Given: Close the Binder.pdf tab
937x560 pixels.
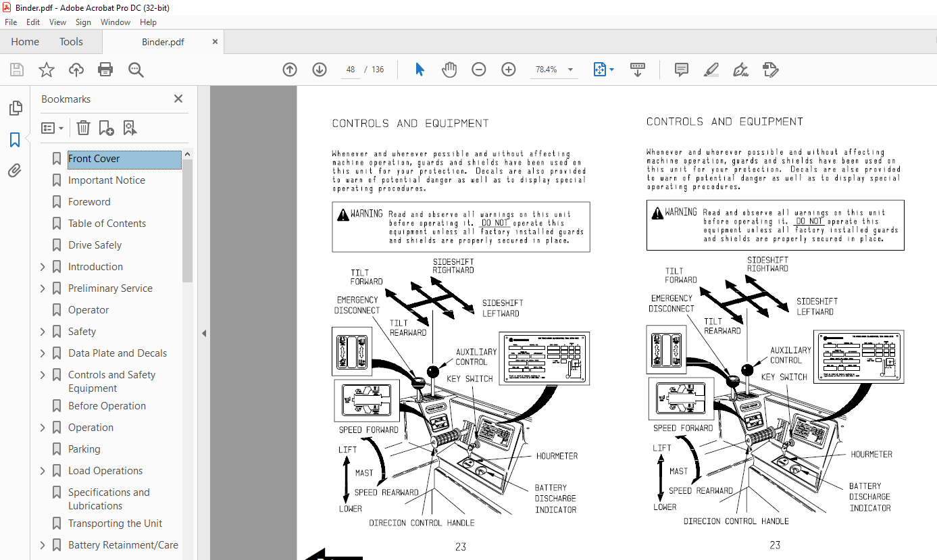Looking at the screenshot, I should click(215, 42).
